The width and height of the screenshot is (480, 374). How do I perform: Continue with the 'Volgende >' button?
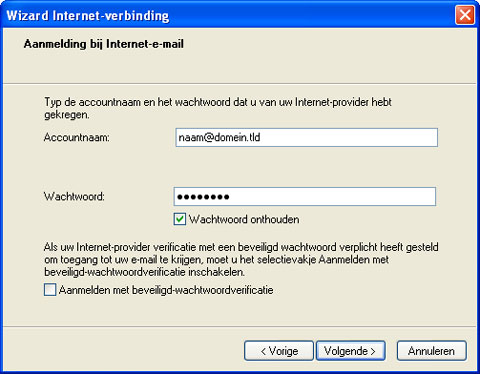coord(351,351)
